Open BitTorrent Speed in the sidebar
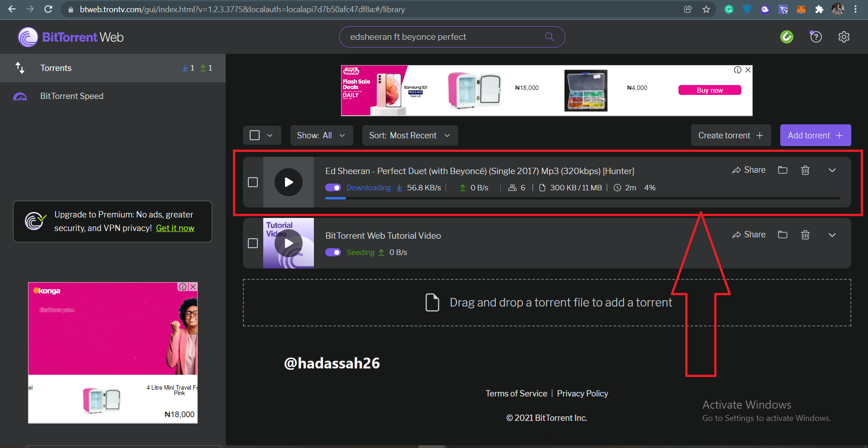The width and height of the screenshot is (868, 448). (113, 96)
